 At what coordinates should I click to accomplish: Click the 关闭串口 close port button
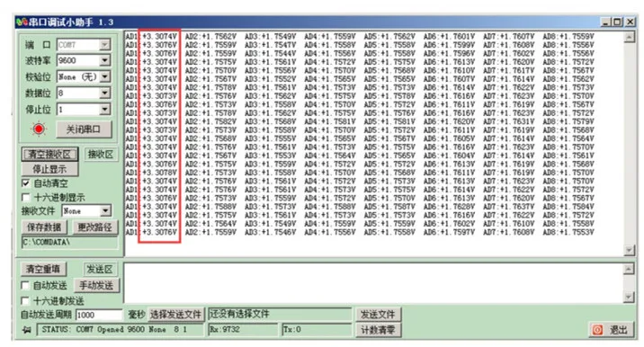click(84, 129)
